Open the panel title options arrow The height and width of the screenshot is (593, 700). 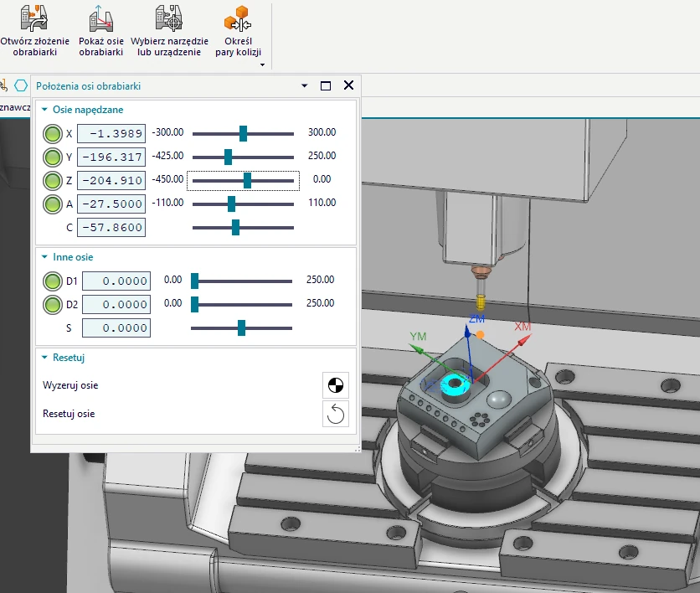pos(303,85)
